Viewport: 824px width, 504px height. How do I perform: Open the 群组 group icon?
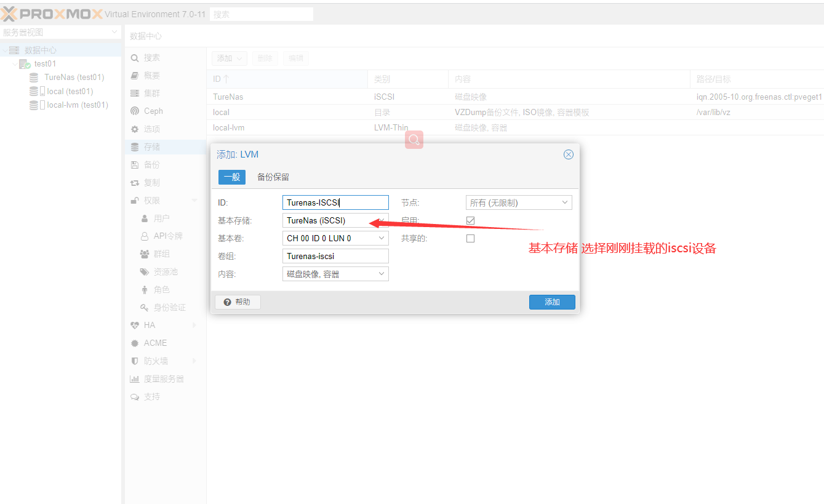(145, 254)
